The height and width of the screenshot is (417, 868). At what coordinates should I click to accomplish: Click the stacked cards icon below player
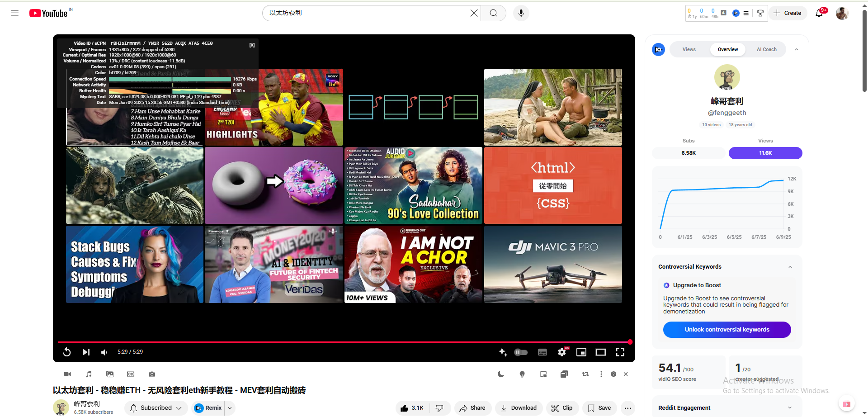coord(564,374)
